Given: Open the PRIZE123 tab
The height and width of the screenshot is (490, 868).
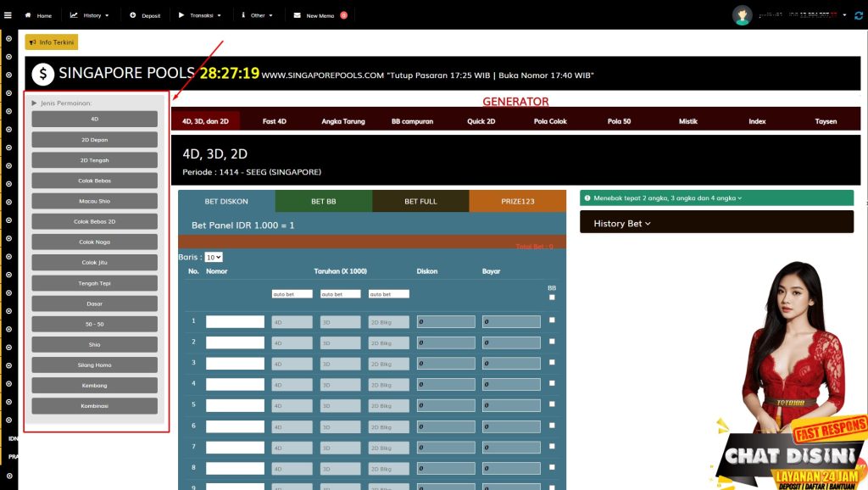Looking at the screenshot, I should click(x=518, y=201).
